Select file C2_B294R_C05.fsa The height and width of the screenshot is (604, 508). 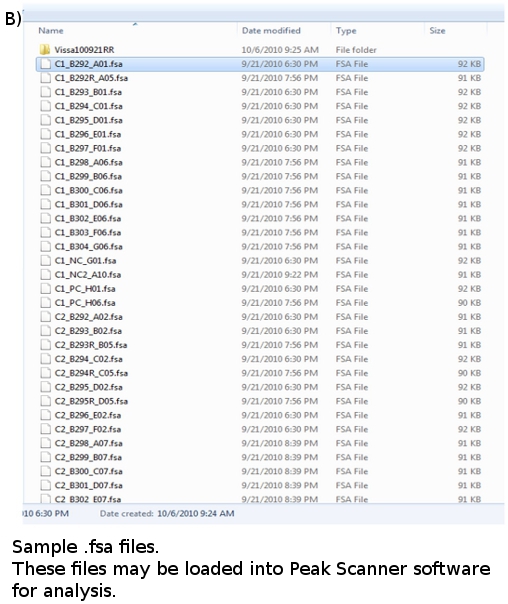tap(91, 373)
